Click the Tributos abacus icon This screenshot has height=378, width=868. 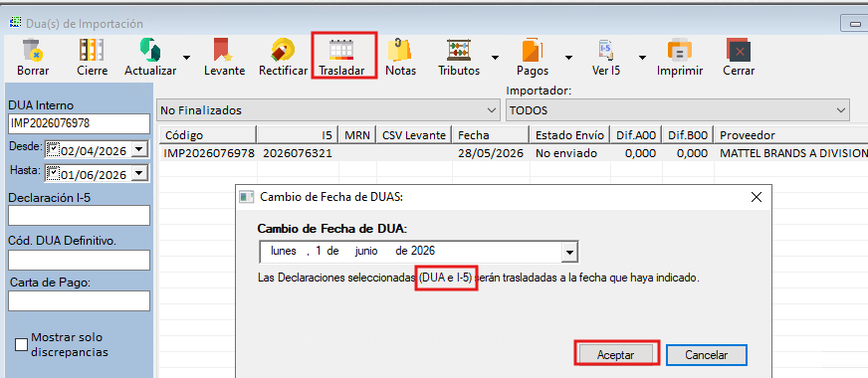(459, 50)
